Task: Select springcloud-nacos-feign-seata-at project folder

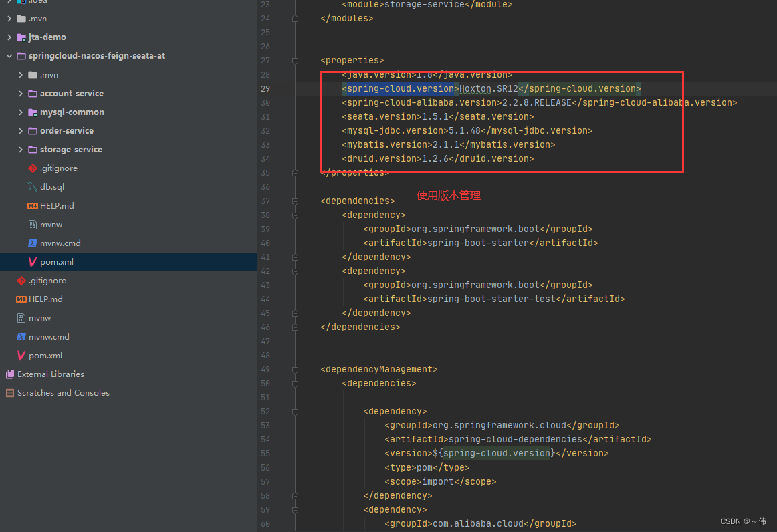Action: click(97, 56)
